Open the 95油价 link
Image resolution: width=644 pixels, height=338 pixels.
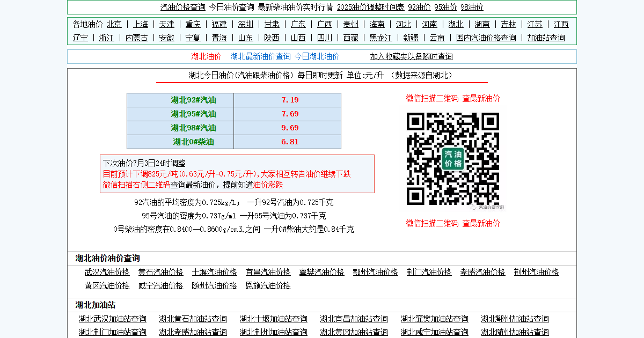coord(445,7)
